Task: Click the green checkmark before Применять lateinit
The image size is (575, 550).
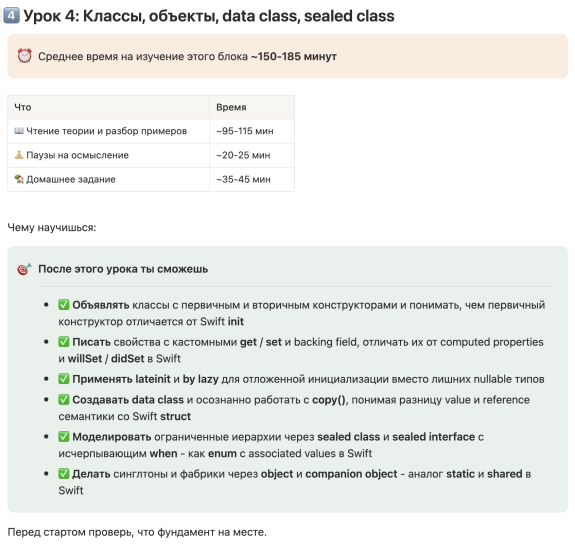Action: point(63,379)
